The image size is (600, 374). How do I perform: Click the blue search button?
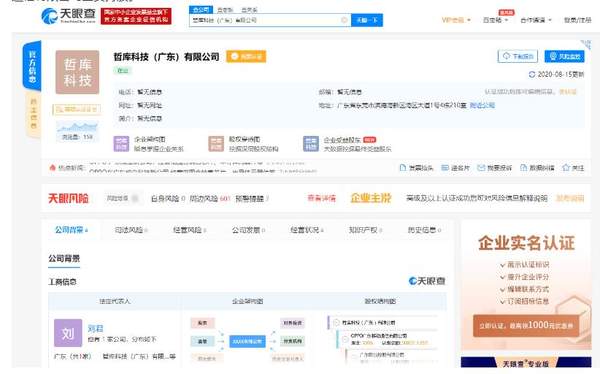tap(367, 20)
